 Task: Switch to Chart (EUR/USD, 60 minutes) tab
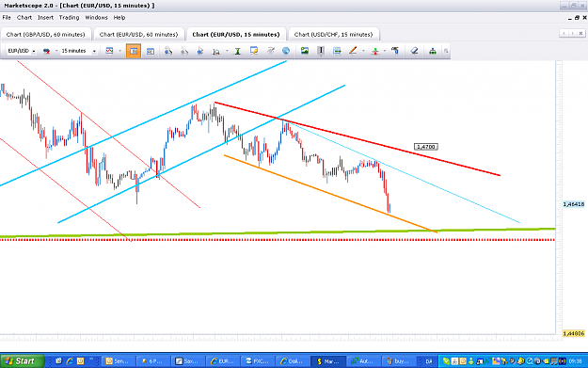(x=138, y=34)
